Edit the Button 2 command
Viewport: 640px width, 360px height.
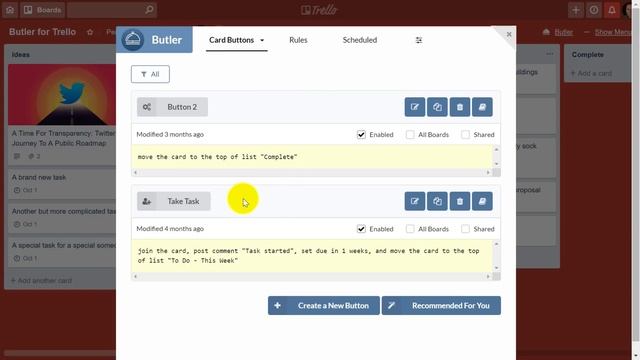click(x=415, y=107)
